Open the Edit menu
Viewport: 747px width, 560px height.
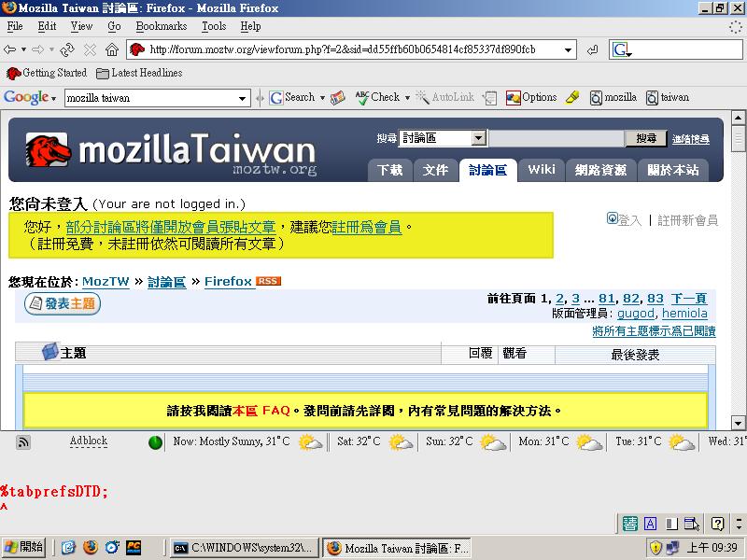click(47, 26)
